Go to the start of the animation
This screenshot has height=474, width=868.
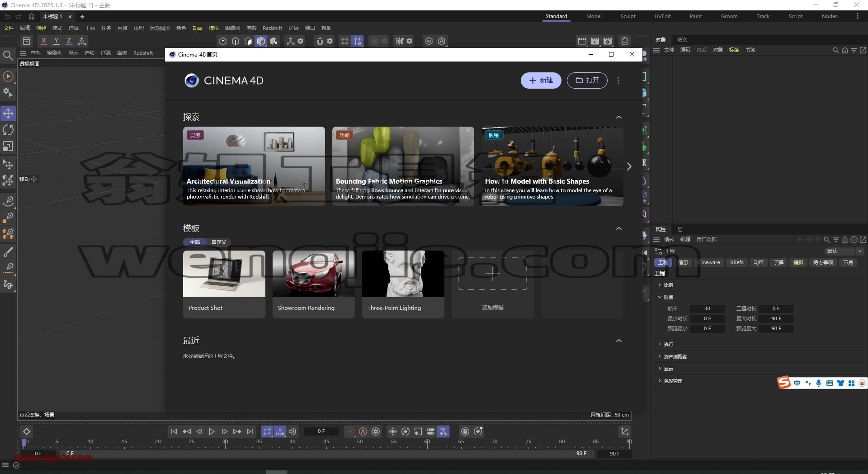pyautogui.click(x=174, y=431)
